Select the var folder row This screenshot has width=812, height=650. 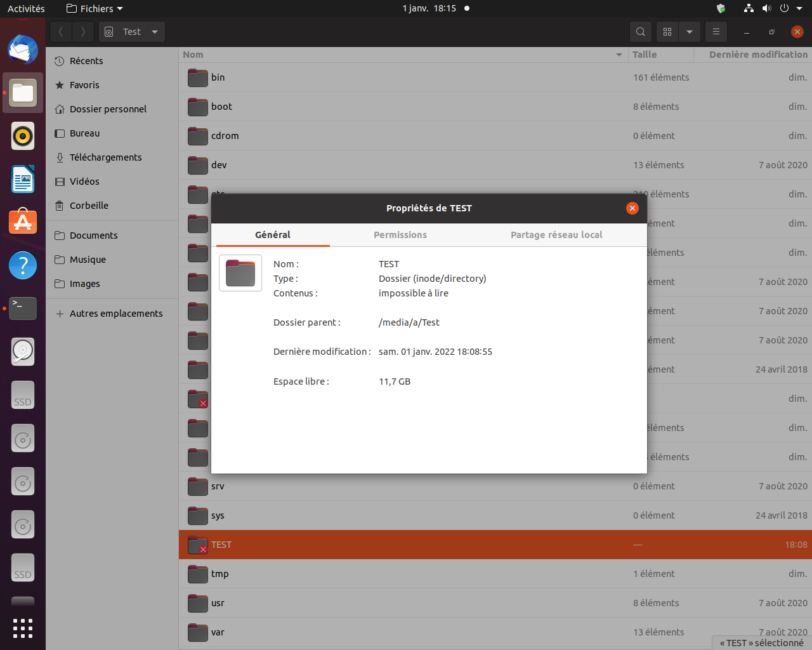pyautogui.click(x=495, y=632)
